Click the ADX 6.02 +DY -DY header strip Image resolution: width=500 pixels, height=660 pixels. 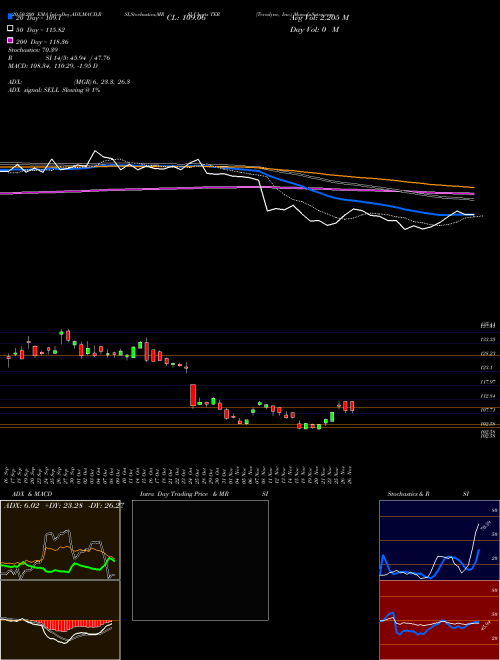coord(62,506)
